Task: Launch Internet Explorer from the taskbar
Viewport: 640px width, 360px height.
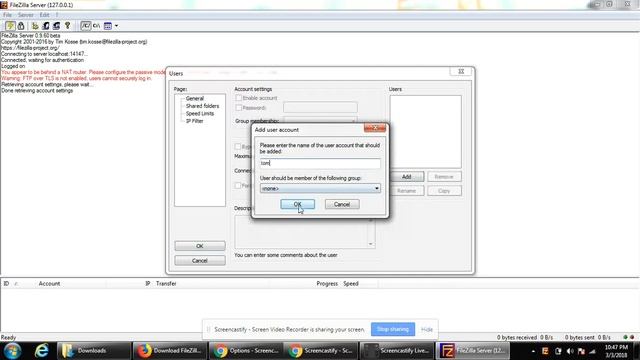Action: click(41, 351)
